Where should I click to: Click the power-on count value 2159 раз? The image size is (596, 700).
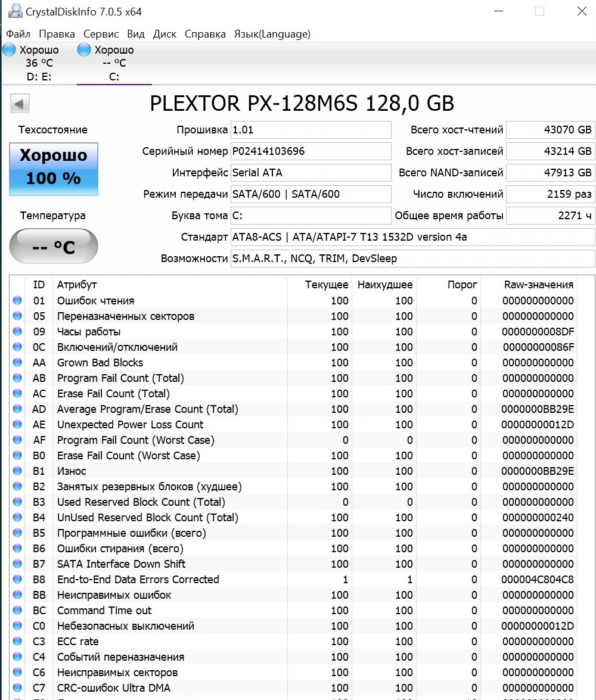coord(551,194)
